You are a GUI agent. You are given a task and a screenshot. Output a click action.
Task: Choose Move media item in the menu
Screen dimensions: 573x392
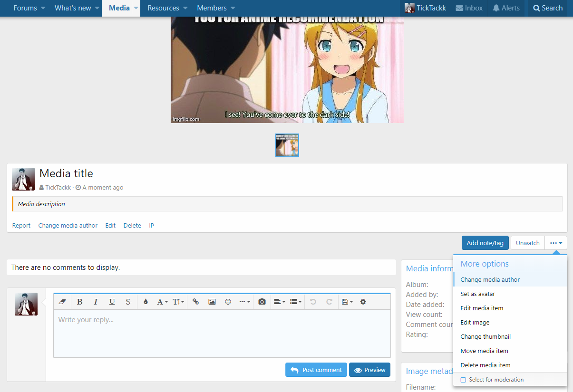click(x=484, y=351)
